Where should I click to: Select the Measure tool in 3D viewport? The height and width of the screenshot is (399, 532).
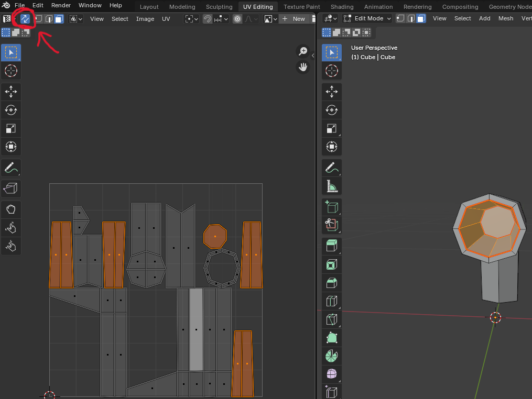pos(331,186)
